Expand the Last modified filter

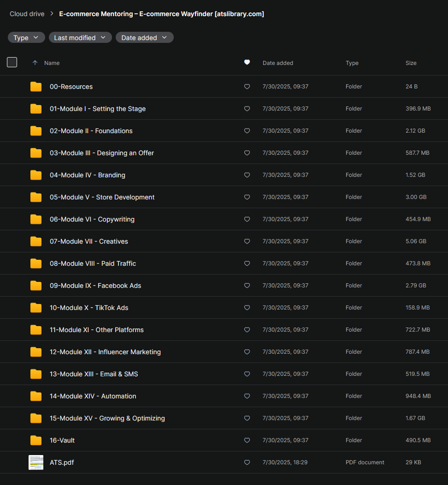[80, 38]
